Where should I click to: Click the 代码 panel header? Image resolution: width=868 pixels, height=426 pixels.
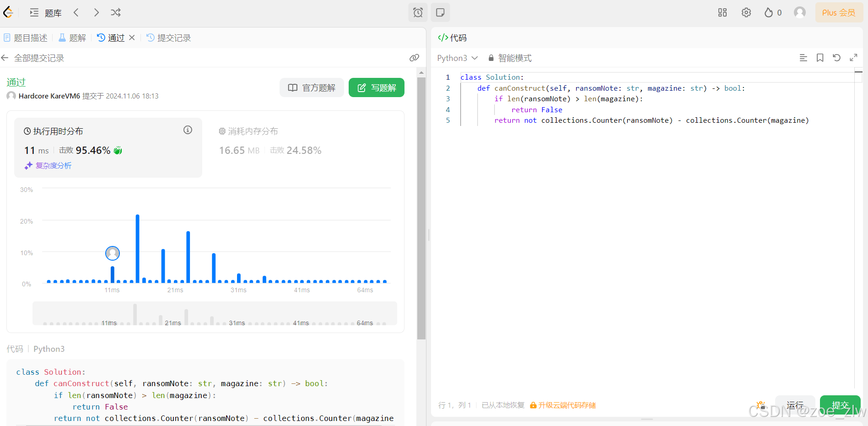452,38
